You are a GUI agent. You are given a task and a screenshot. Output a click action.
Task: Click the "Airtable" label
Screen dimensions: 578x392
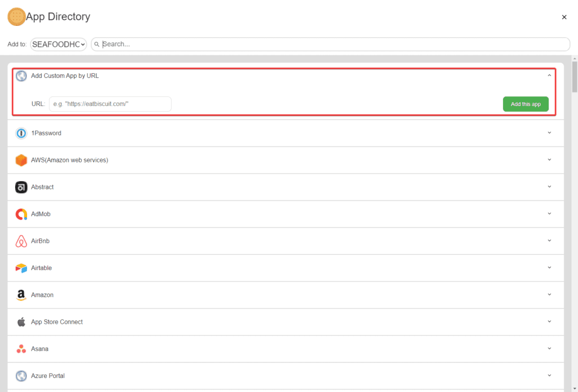click(x=41, y=268)
